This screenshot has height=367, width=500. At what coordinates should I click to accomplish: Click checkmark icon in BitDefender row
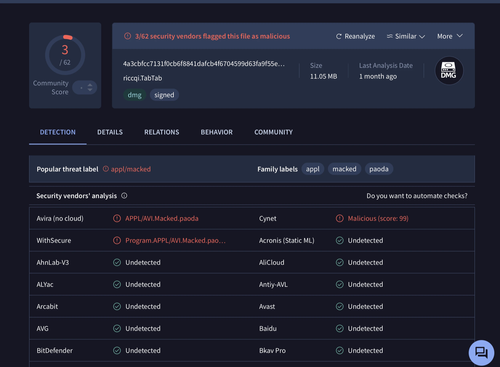[117, 350]
